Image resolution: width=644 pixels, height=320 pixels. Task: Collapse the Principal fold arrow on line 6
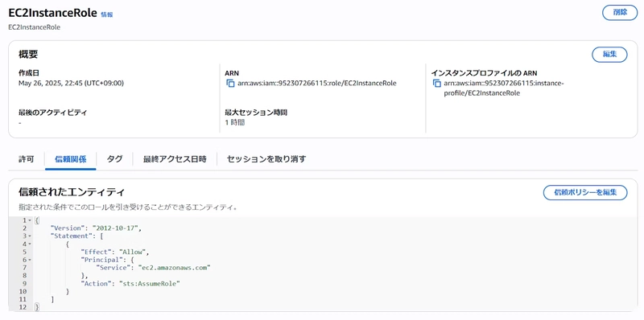30,260
